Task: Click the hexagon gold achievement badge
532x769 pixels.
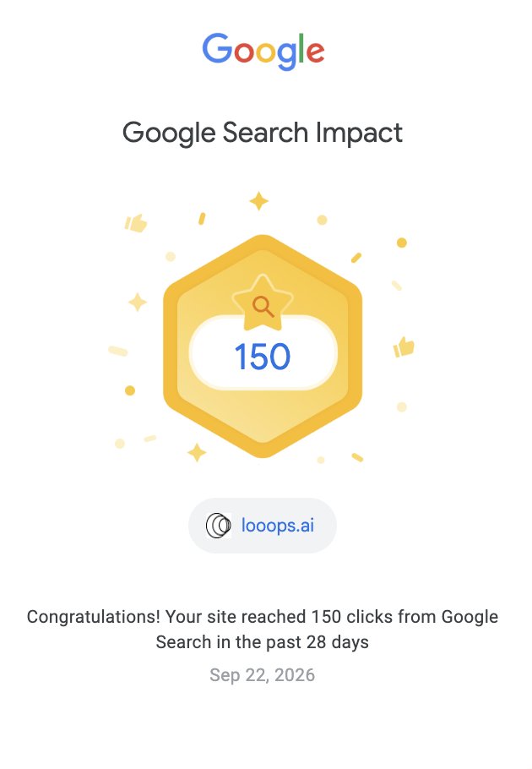Action: coord(263,346)
